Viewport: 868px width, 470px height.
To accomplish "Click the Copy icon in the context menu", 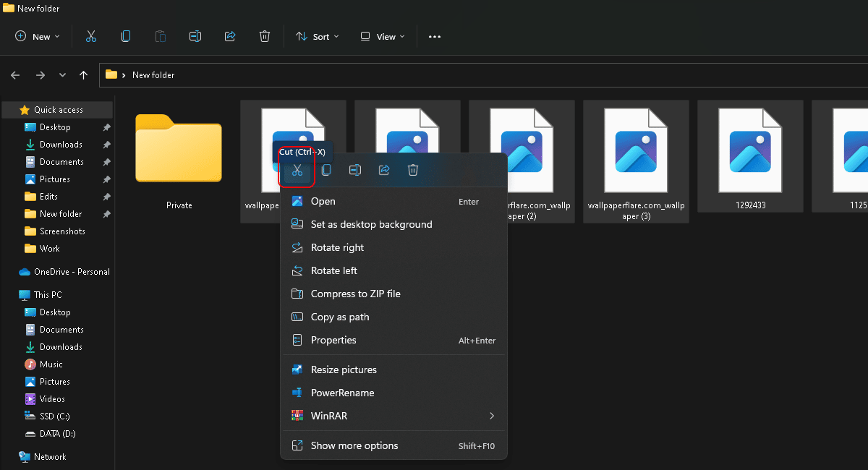I will (326, 170).
